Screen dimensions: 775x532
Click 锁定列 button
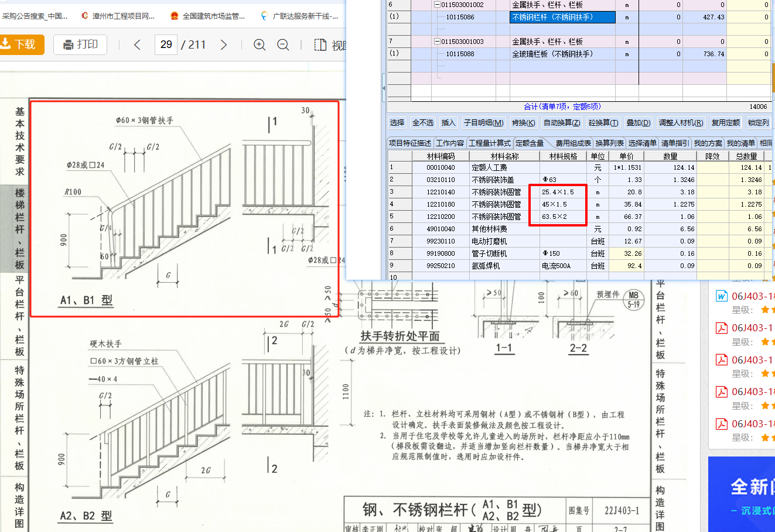pyautogui.click(x=758, y=122)
